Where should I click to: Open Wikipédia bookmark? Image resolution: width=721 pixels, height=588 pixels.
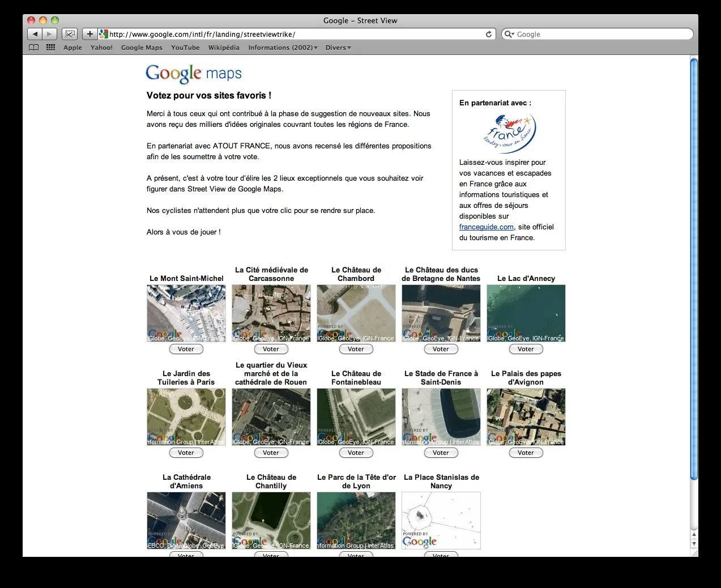click(224, 48)
